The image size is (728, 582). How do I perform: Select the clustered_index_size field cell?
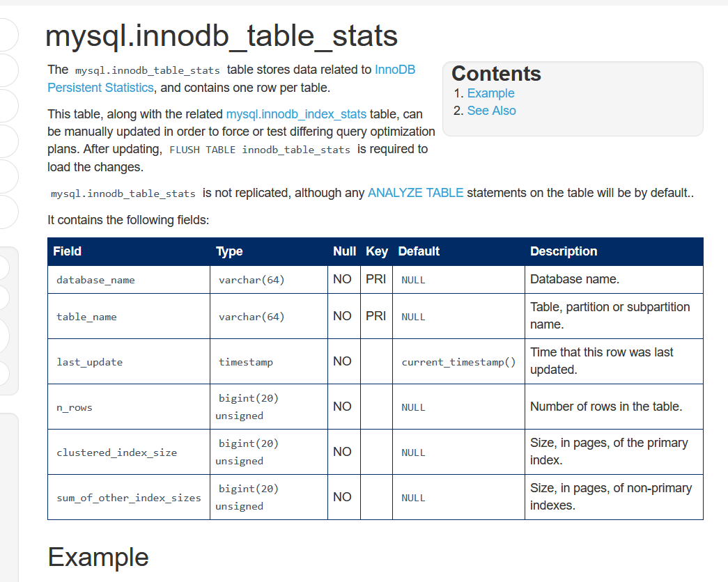coord(117,453)
